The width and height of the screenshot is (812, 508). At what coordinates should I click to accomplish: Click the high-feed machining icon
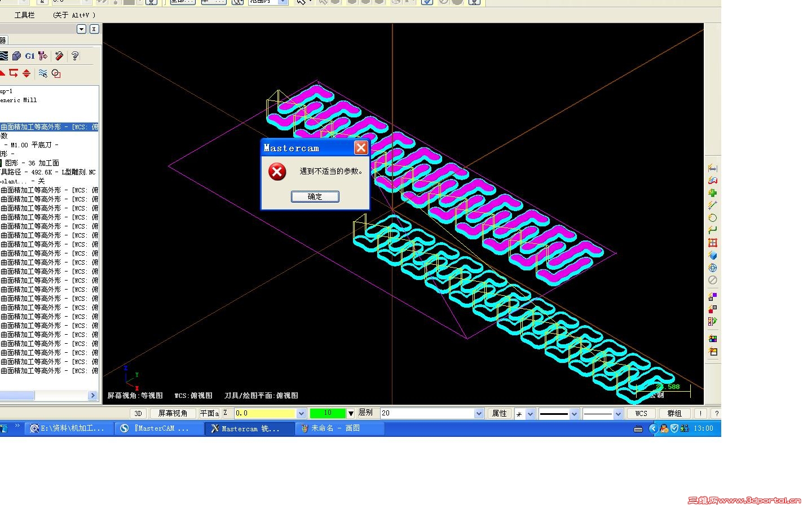pos(43,56)
